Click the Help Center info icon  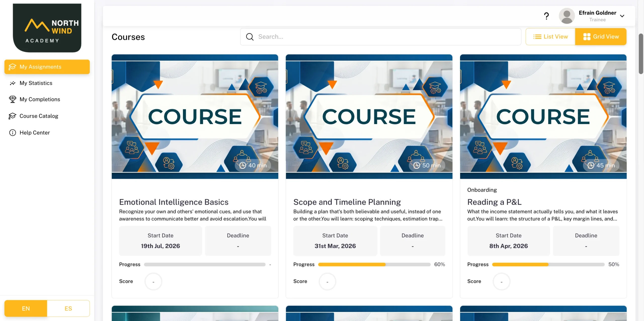coord(13,133)
